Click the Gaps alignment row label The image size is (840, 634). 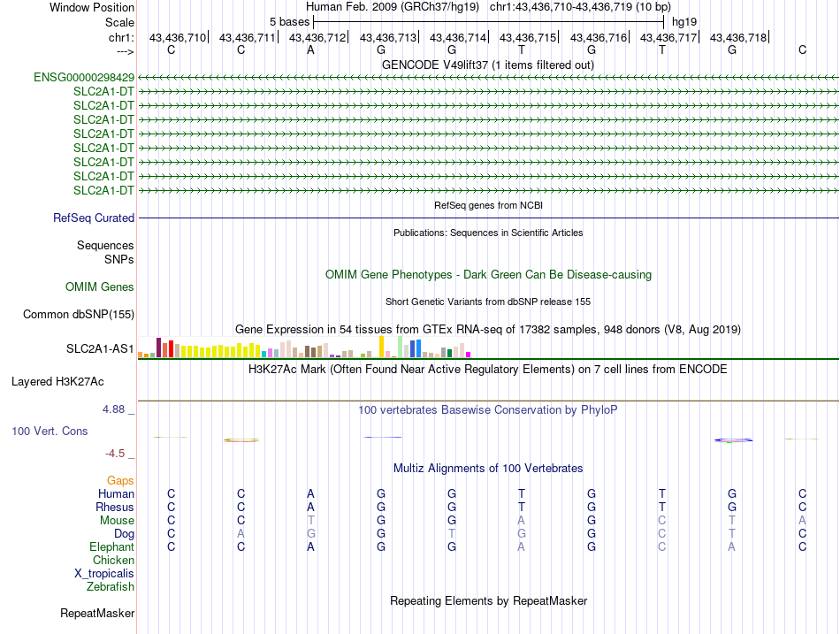(x=120, y=481)
